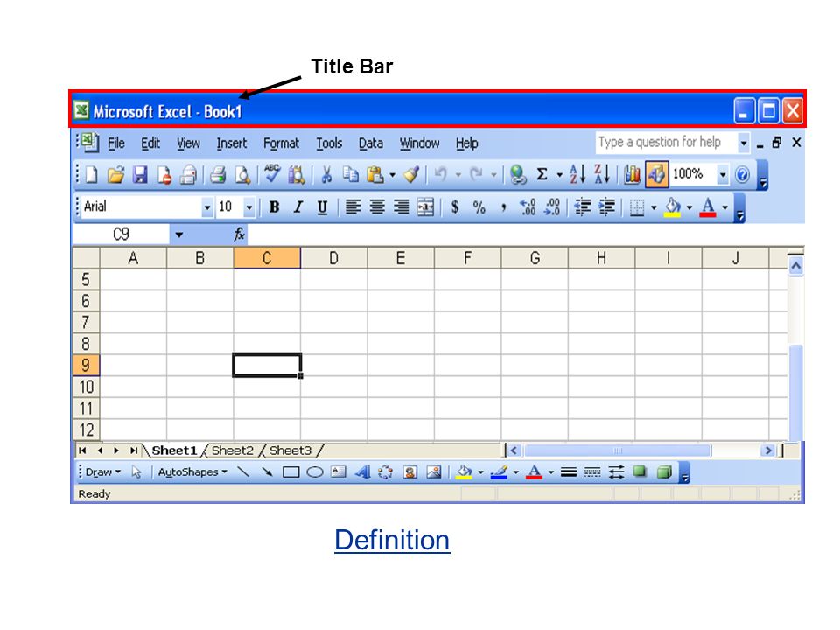Open the Paste options dropdown arrow
The image size is (840, 630).
coord(393,175)
